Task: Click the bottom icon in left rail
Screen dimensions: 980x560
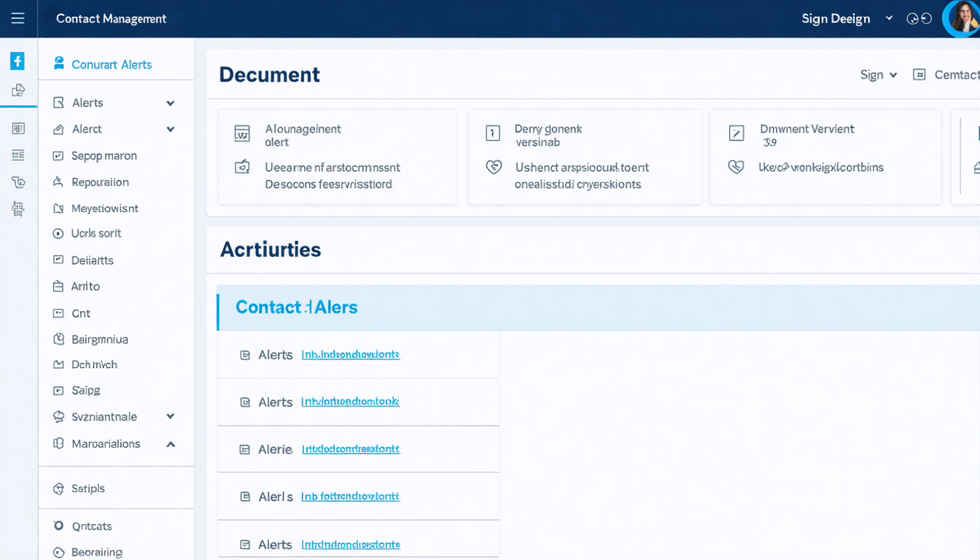Action: [18, 209]
